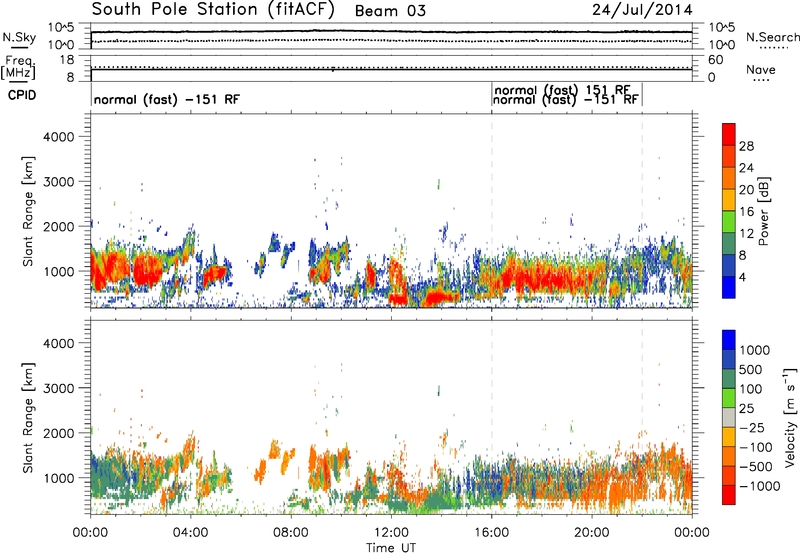Click the blue bottom of the Power color bar

coord(729,287)
